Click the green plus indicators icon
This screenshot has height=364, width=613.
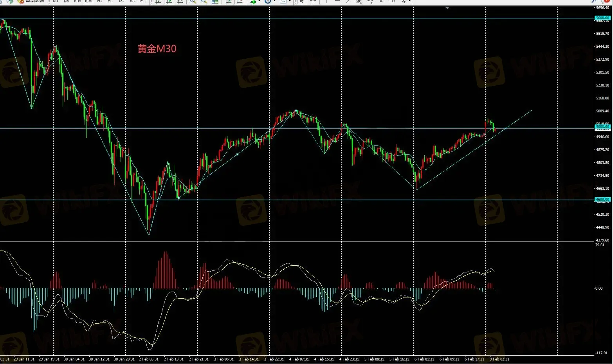tap(253, 2)
